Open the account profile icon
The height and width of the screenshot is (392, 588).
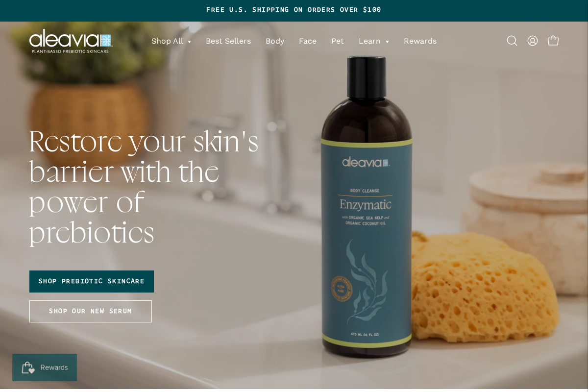pos(533,41)
